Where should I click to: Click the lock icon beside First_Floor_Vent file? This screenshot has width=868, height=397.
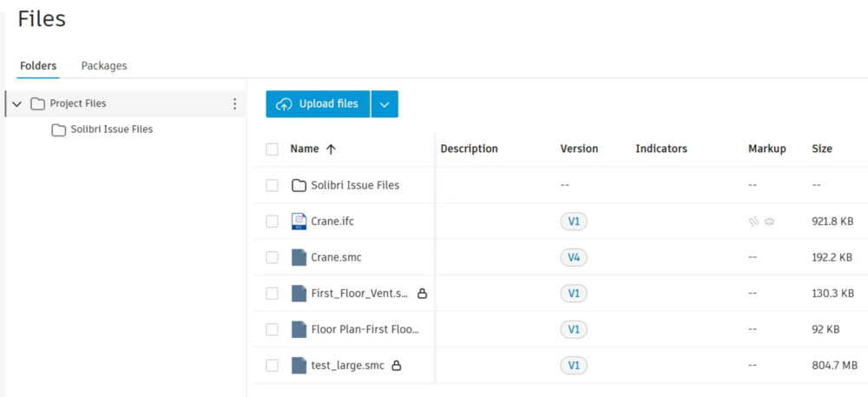click(x=422, y=294)
